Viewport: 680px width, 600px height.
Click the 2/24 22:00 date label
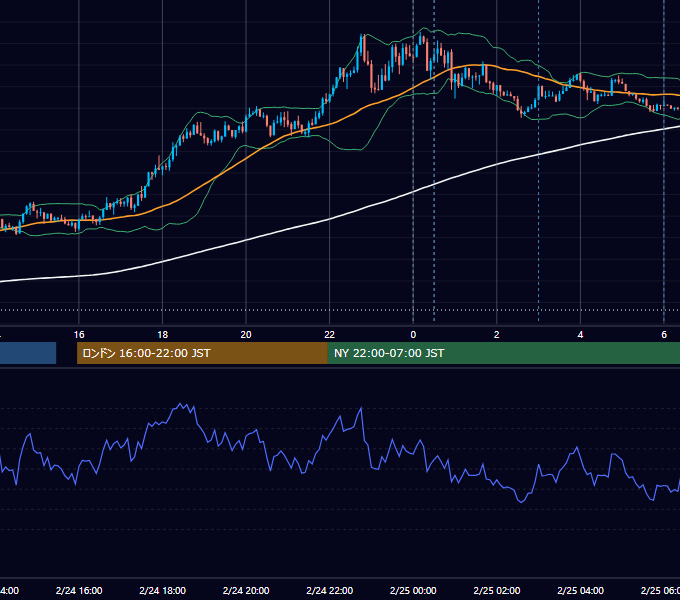(330, 590)
